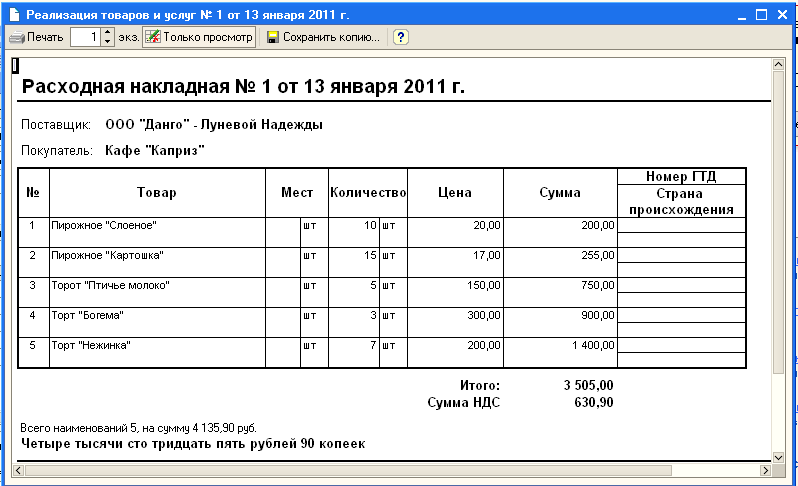Minimize the Реализация товаров window

pos(742,15)
